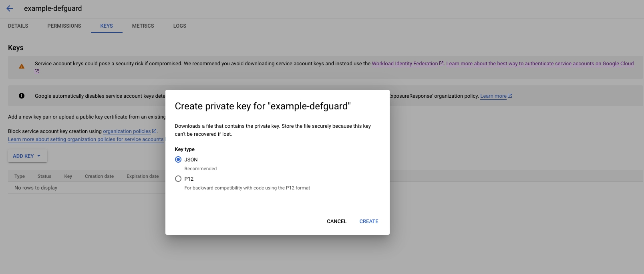Click external-link icon after organization policies
Screen dimensions: 644x274
point(154,131)
